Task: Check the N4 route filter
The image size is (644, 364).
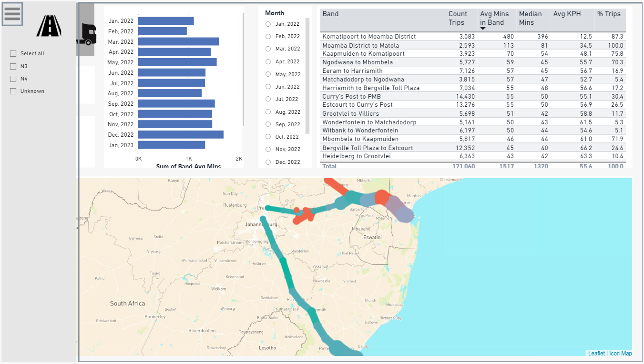Action: pyautogui.click(x=13, y=79)
